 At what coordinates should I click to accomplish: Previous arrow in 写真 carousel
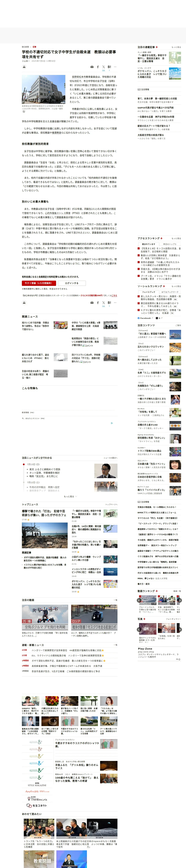[139, 629]
